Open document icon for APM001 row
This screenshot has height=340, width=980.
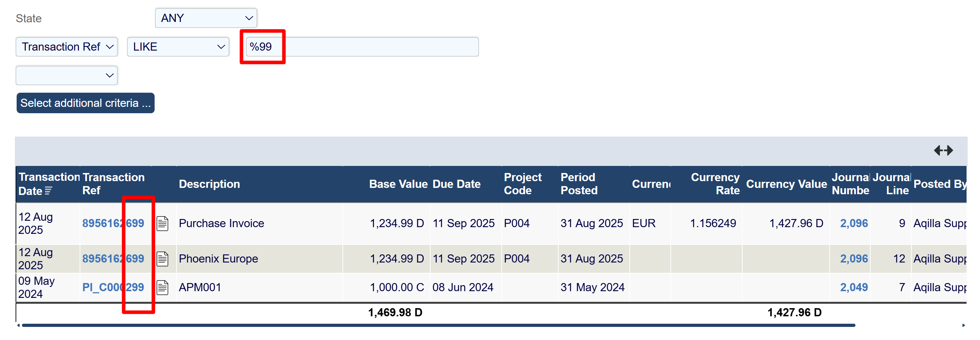tap(162, 287)
